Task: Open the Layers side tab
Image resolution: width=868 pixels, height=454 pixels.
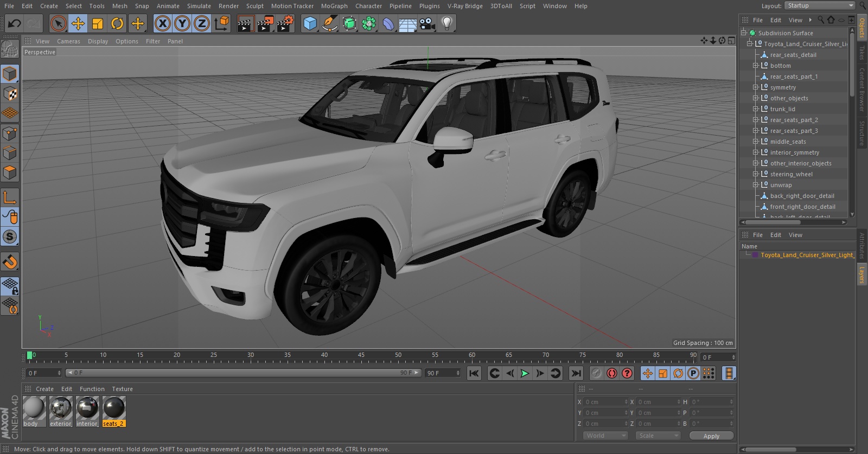Action: [x=861, y=274]
